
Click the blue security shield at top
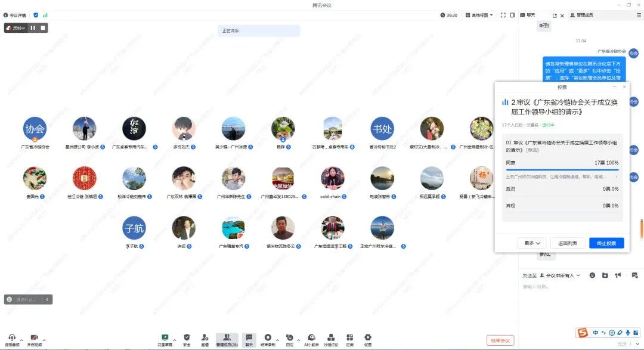36,15
